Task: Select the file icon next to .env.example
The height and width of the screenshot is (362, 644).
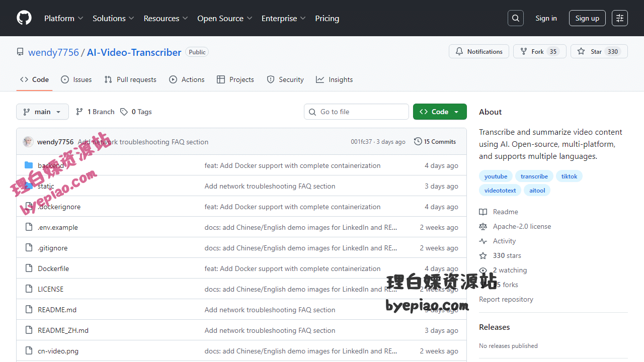Action: click(29, 227)
